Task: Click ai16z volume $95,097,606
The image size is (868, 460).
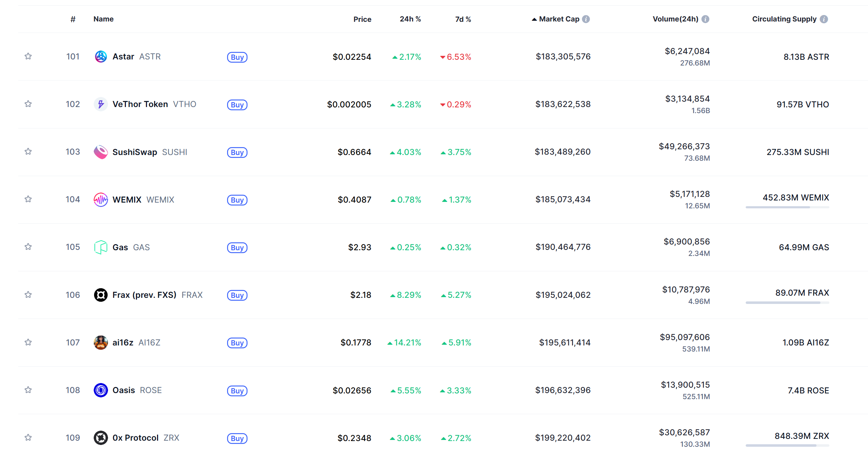Action: pyautogui.click(x=685, y=337)
